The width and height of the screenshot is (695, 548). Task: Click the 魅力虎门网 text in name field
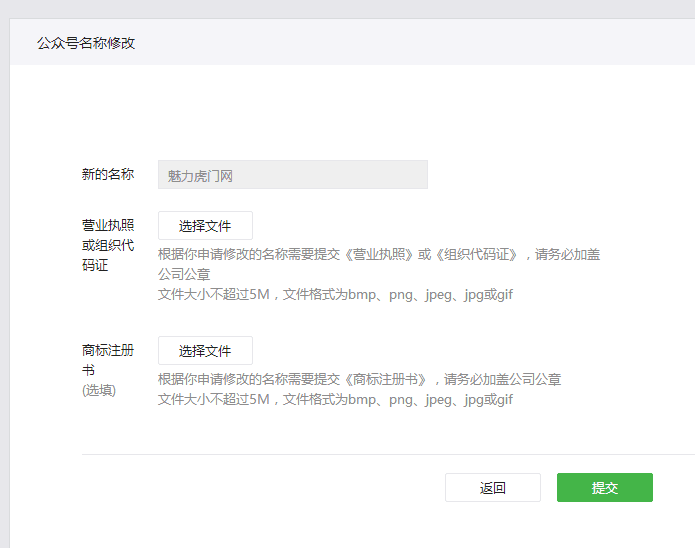click(200, 176)
